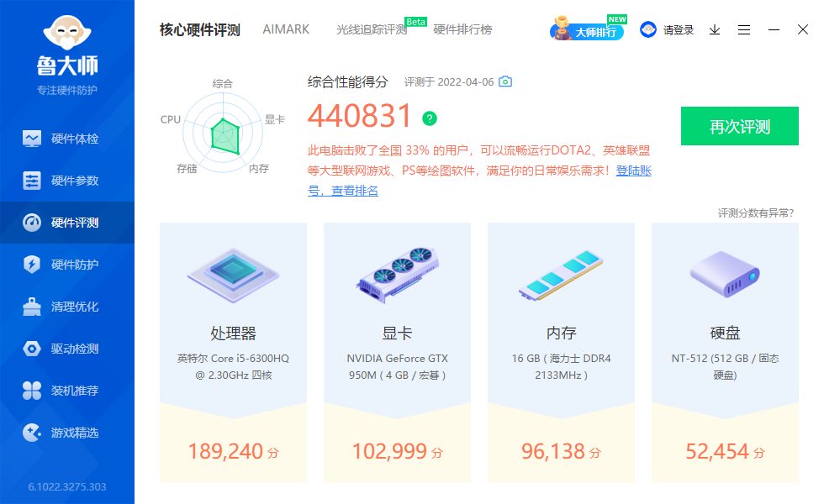Minimize the window
Image resolution: width=824 pixels, height=504 pixels.
click(x=774, y=30)
